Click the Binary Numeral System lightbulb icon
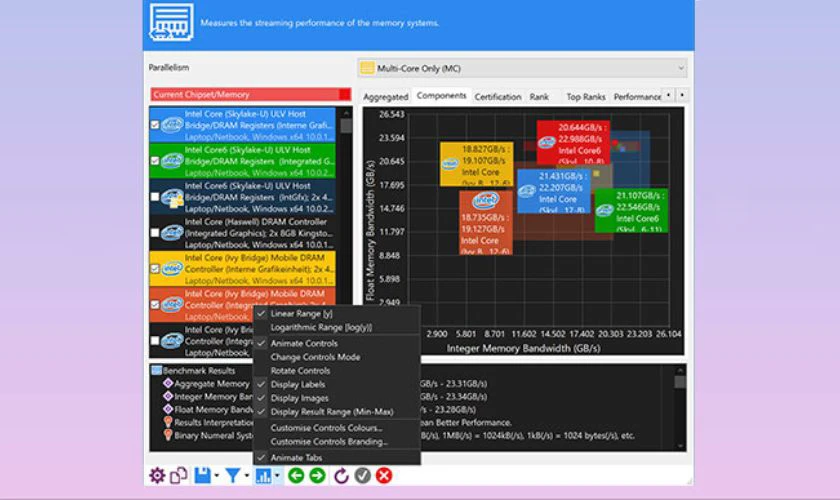This screenshot has height=500, width=840. (x=168, y=435)
